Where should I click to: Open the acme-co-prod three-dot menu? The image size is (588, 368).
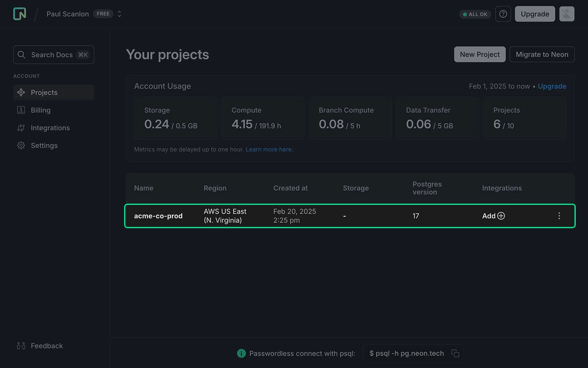(559, 216)
